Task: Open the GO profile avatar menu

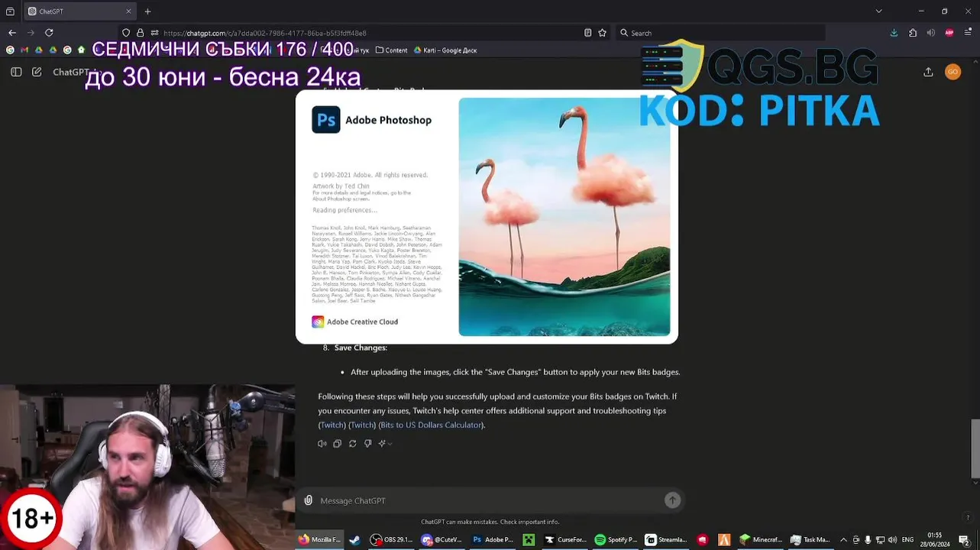Action: click(x=953, y=72)
